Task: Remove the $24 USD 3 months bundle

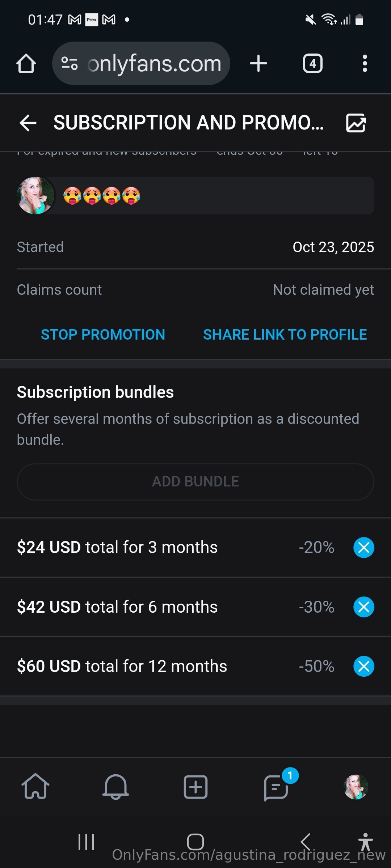Action: (x=363, y=548)
